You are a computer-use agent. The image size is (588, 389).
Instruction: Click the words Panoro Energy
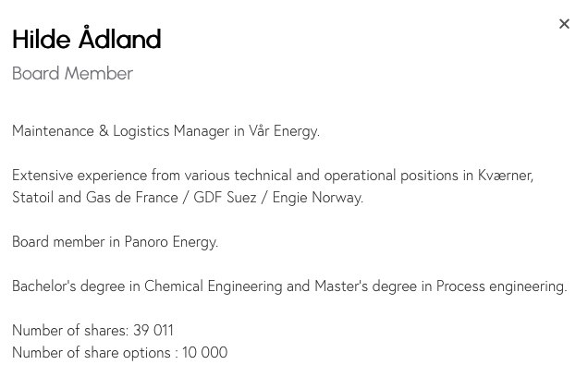coord(171,242)
